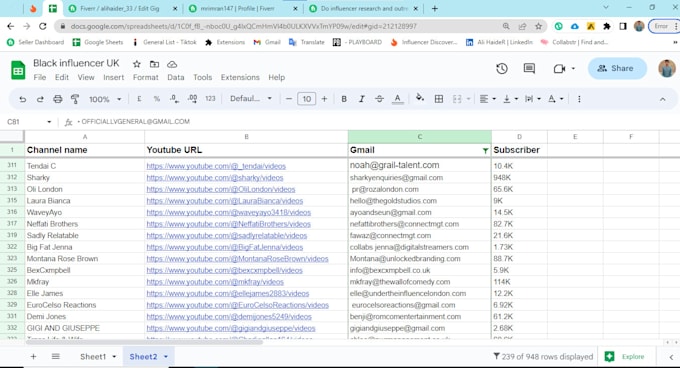The height and width of the screenshot is (368, 680).
Task: Open the Default font dropdown
Action: 251,98
